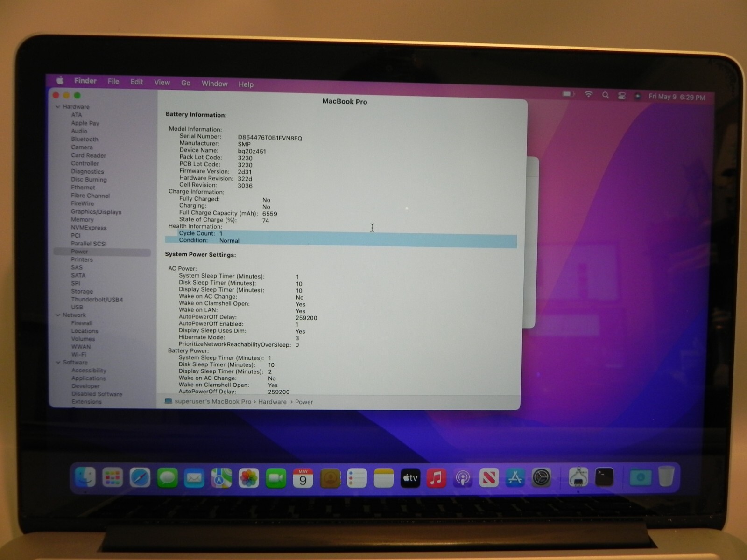Screen dimensions: 747x560
Task: Open the Finder menu
Action: (85, 81)
